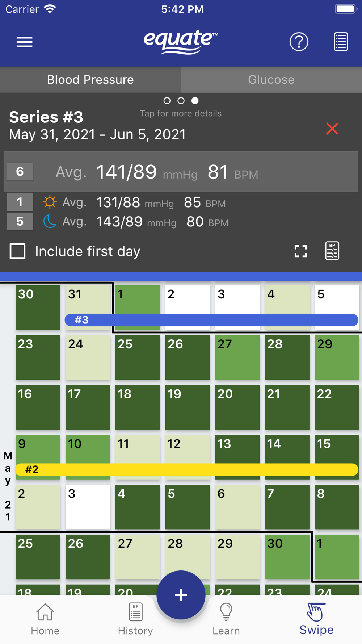Select the second page indicator dot

pyautogui.click(x=181, y=101)
